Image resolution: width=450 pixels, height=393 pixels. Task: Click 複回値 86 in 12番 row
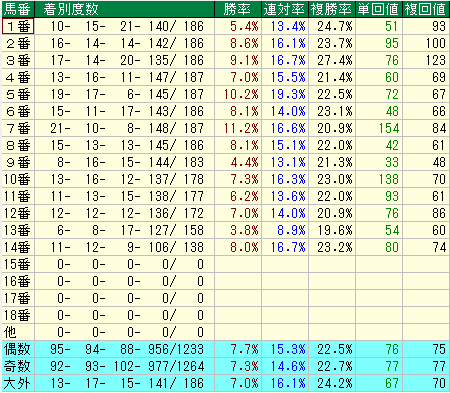click(439, 213)
